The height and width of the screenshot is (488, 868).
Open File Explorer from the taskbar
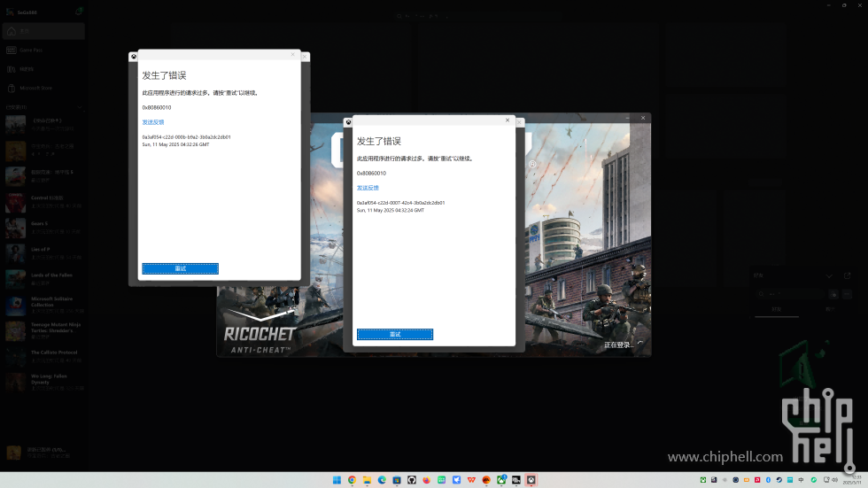pyautogui.click(x=367, y=480)
